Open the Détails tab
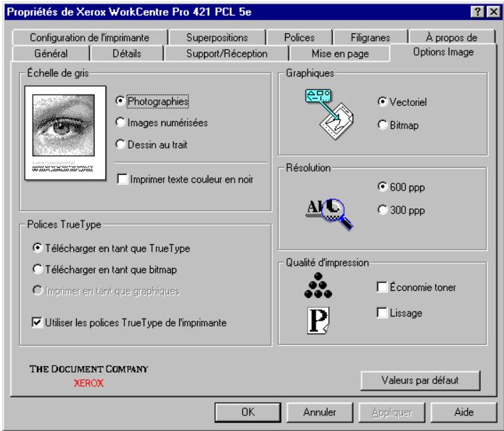This screenshot has height=431, width=504. (x=127, y=53)
